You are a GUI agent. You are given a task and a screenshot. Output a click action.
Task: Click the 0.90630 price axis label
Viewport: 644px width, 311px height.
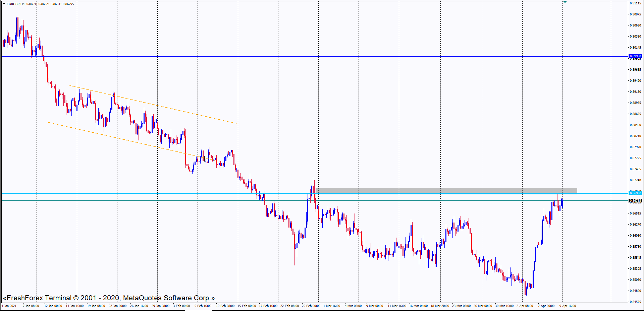pos(635,25)
